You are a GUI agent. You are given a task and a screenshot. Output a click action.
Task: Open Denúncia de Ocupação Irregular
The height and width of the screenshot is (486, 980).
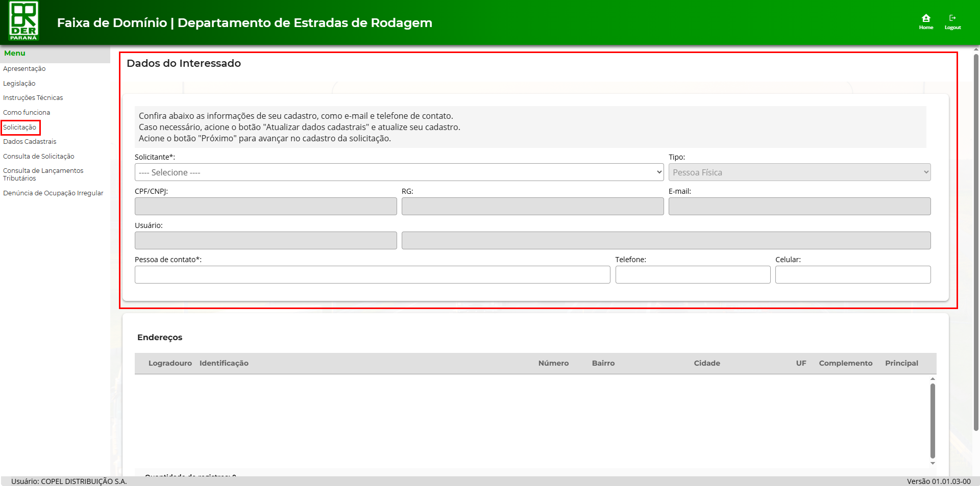pyautogui.click(x=53, y=193)
